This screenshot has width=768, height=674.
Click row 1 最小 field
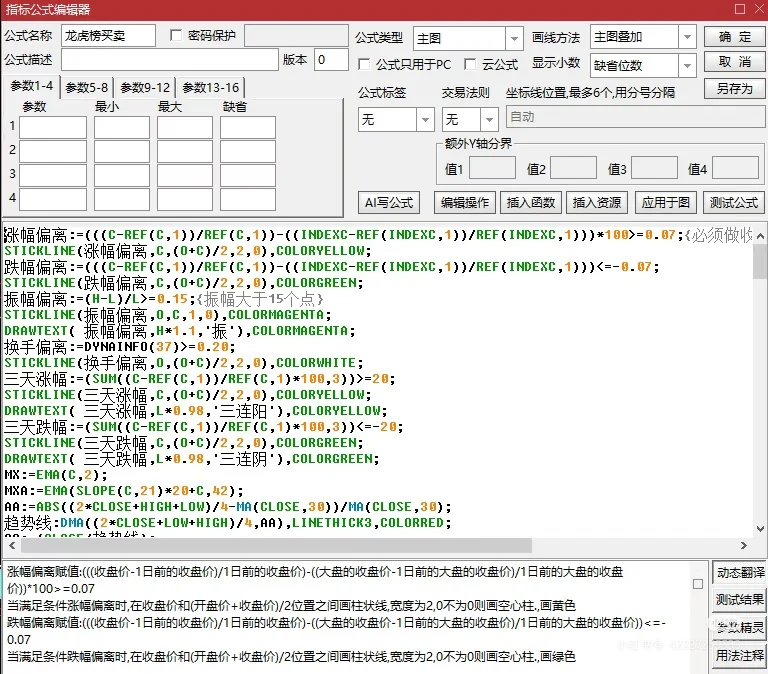pos(122,127)
